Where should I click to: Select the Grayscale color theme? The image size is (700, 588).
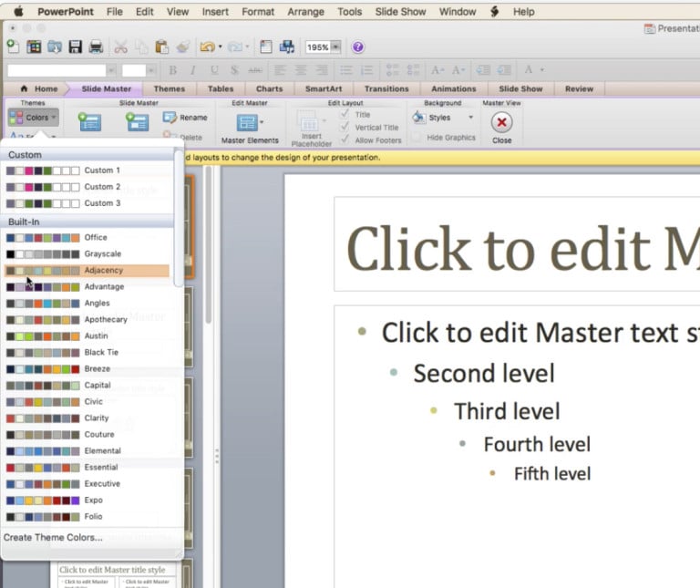click(87, 253)
